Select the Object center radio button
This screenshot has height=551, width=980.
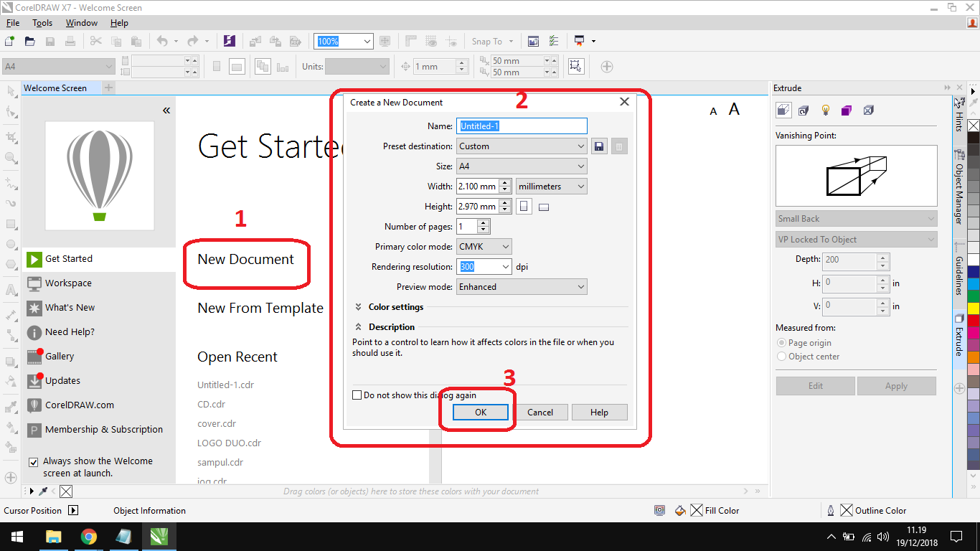coord(781,357)
